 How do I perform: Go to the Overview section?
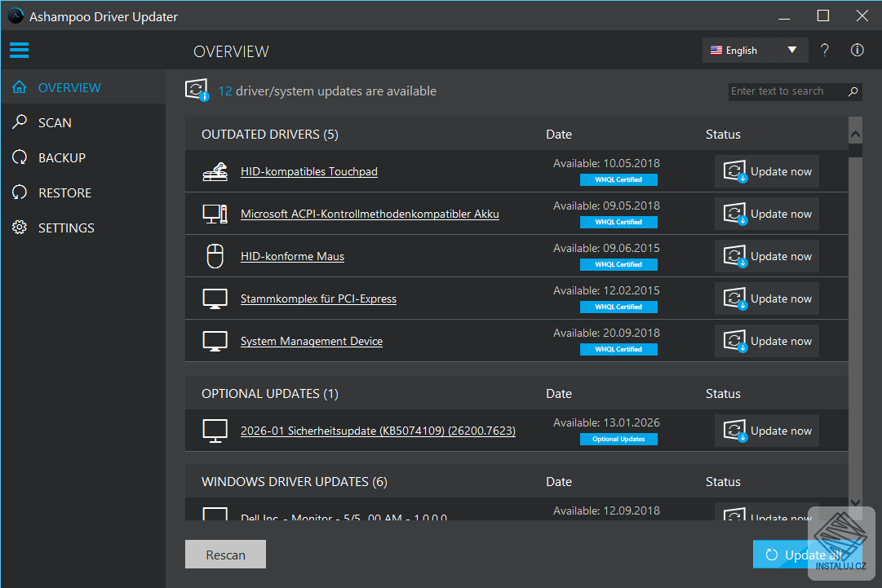click(83, 88)
